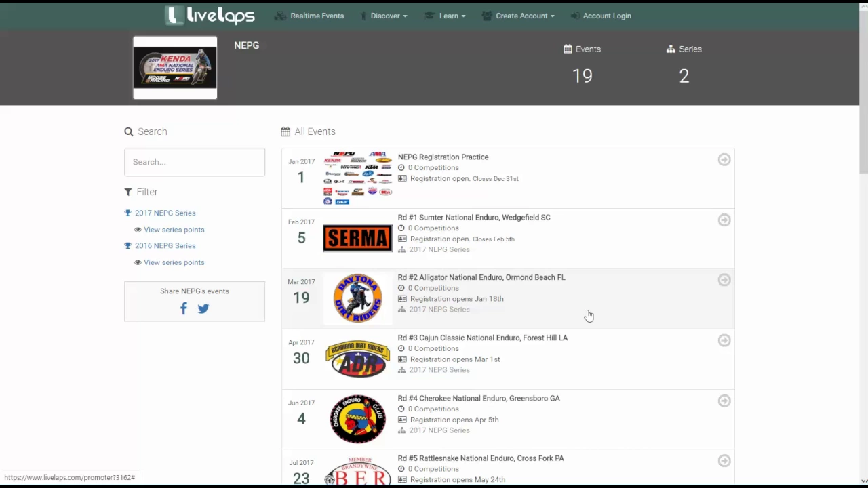Screen dimensions: 868x488
Task: Open NEPG Registration Practice event
Action: [x=443, y=157]
